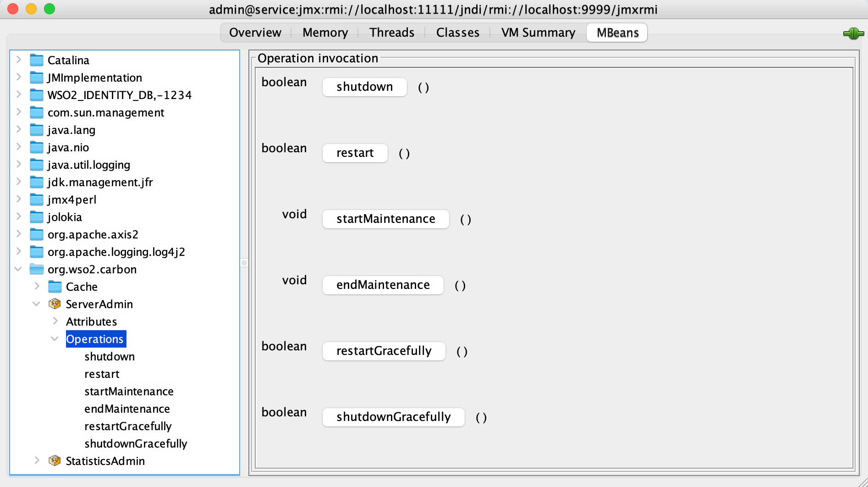
Task: Click the WSO2_IDENTITY_DB folder icon
Action: pos(37,95)
